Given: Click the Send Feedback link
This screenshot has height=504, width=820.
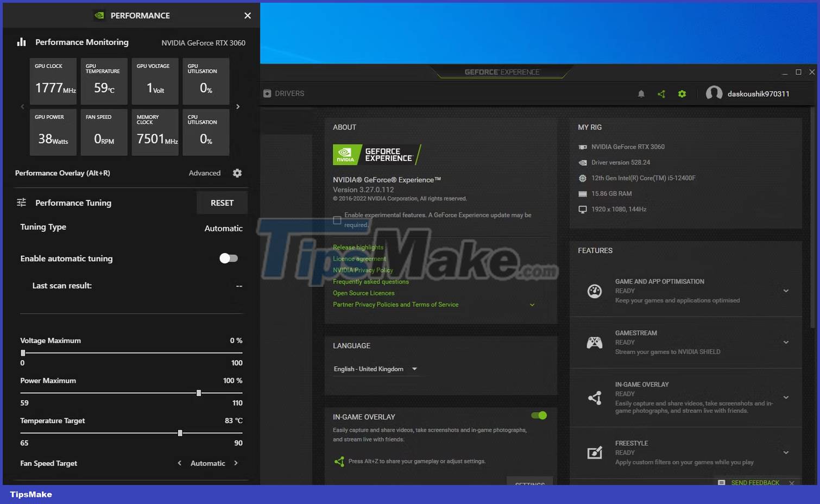Looking at the screenshot, I should click(755, 483).
